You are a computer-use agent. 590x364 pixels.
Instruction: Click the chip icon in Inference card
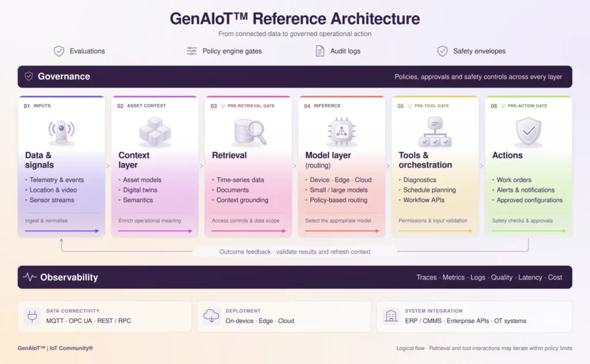coord(341,131)
